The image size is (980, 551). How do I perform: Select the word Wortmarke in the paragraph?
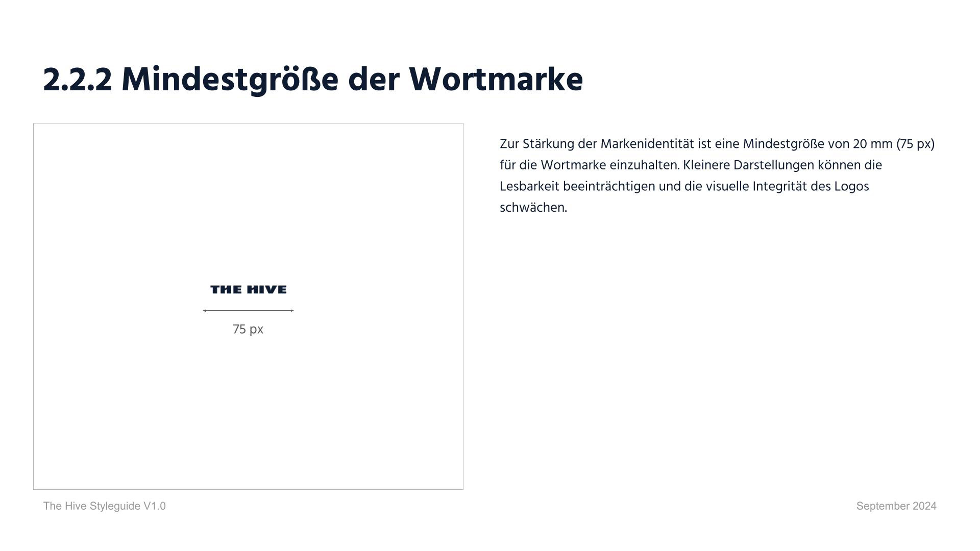(573, 165)
